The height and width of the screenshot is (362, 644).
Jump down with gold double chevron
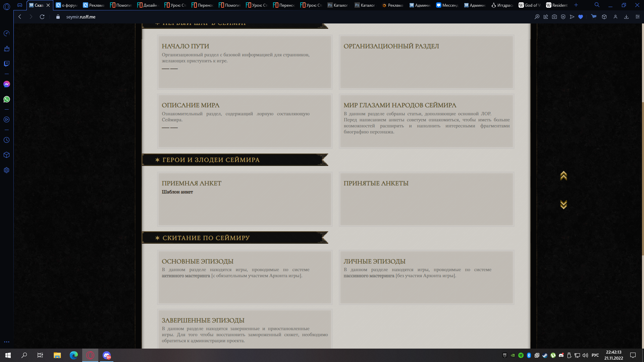point(563,204)
